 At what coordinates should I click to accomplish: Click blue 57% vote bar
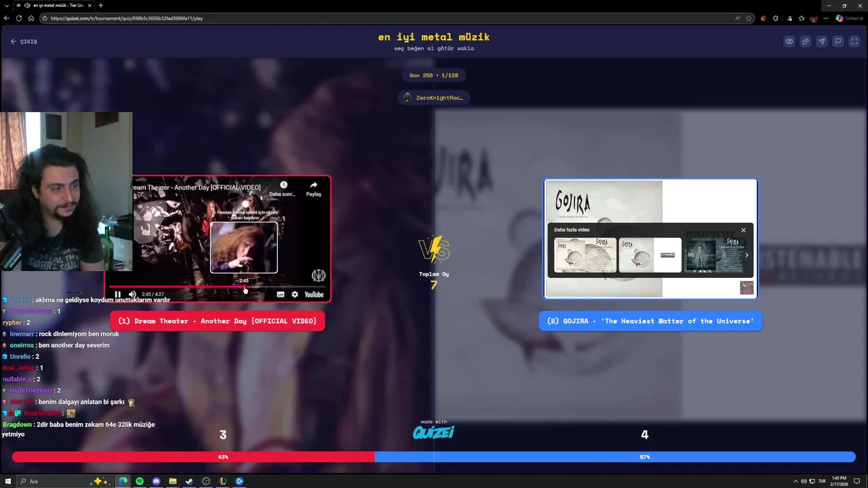615,457
